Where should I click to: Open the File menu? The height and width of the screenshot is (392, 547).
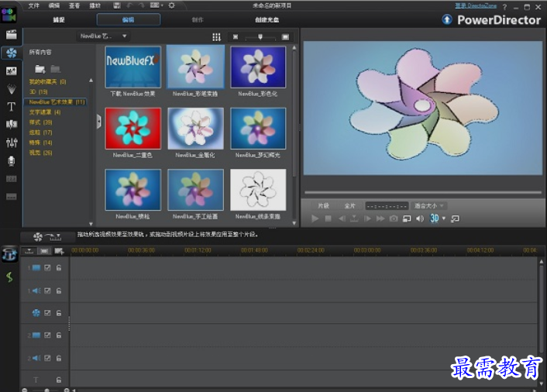(x=34, y=5)
